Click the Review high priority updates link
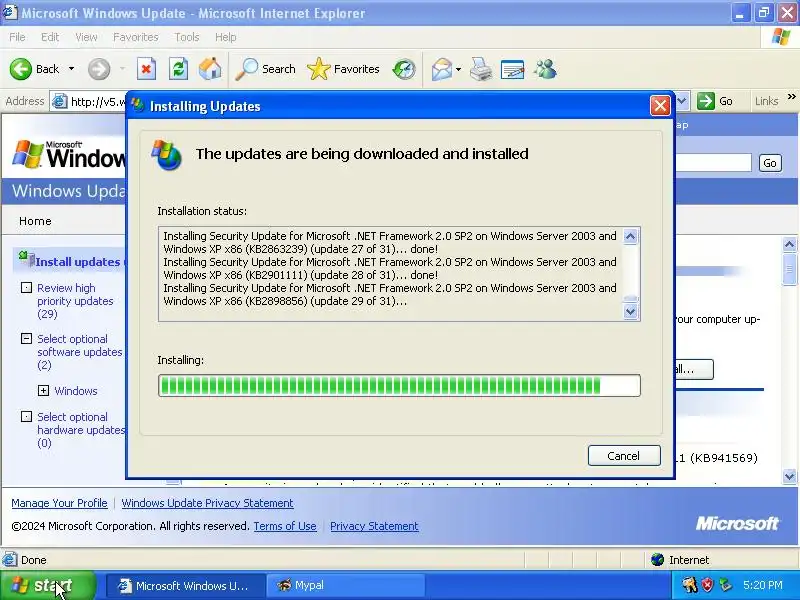Viewport: 800px width, 600px height. click(75, 301)
